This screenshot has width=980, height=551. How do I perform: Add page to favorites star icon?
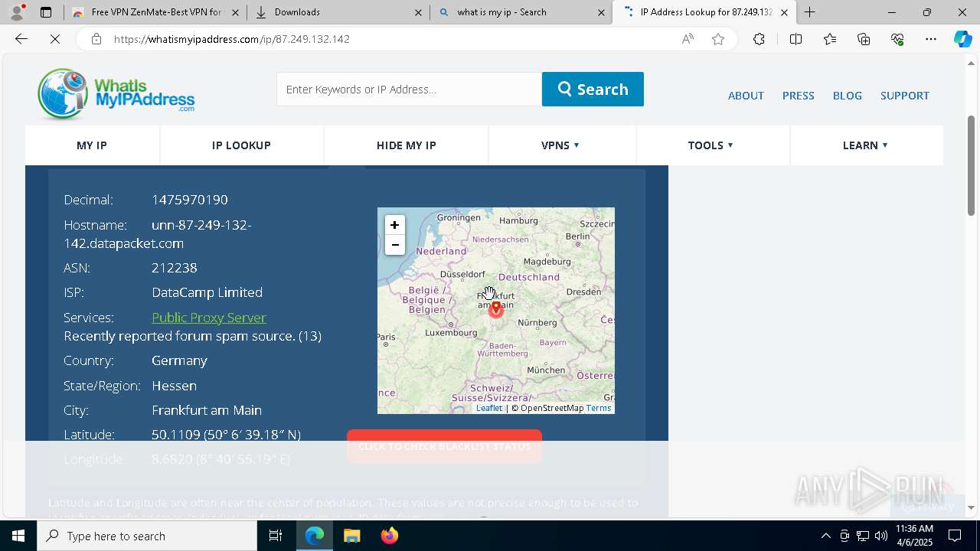pos(718,39)
